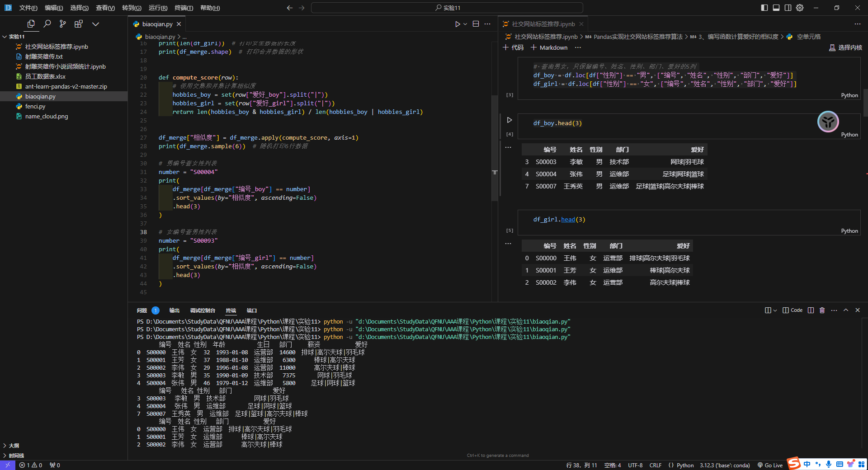This screenshot has width=868, height=470.
Task: Open the 运行(R) menu
Action: (158, 8)
